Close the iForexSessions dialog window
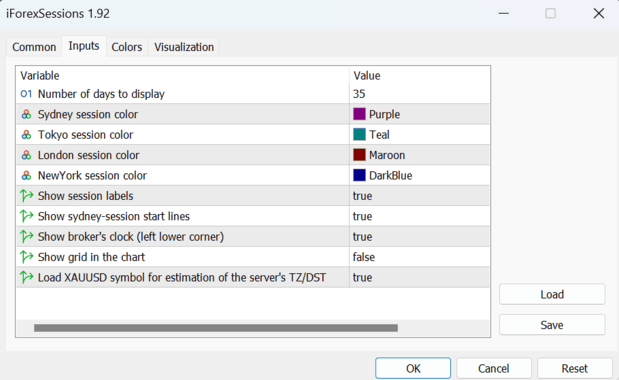The height and width of the screenshot is (380, 619). point(598,13)
